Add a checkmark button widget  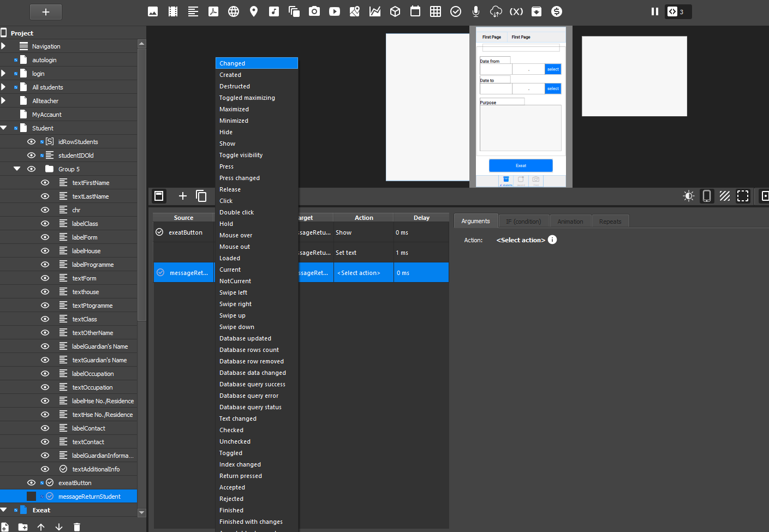(456, 11)
